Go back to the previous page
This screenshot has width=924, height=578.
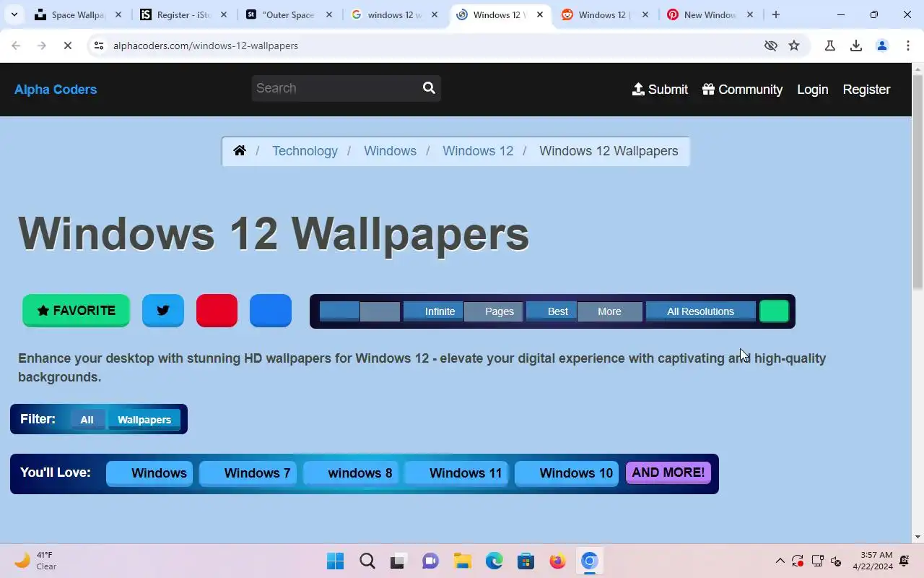pyautogui.click(x=16, y=46)
